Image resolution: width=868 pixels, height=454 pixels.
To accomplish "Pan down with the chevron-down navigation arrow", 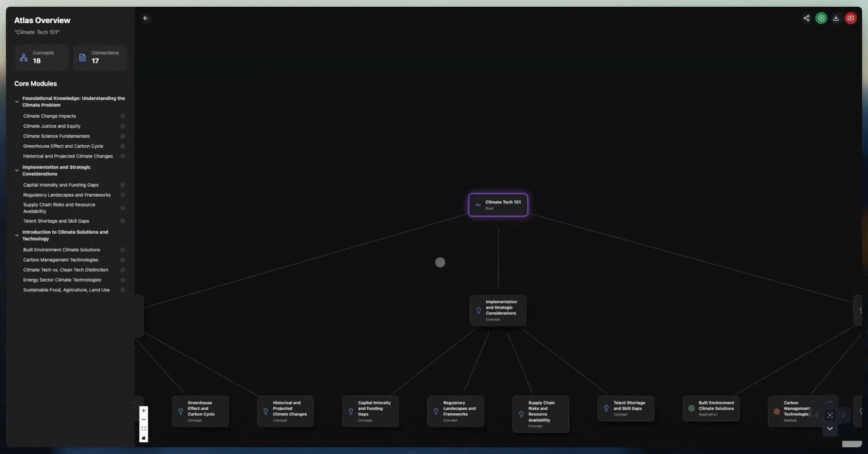I will click(x=830, y=428).
